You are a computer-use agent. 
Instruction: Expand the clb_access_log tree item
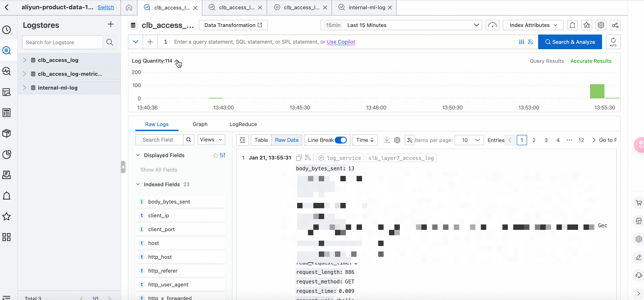point(24,60)
